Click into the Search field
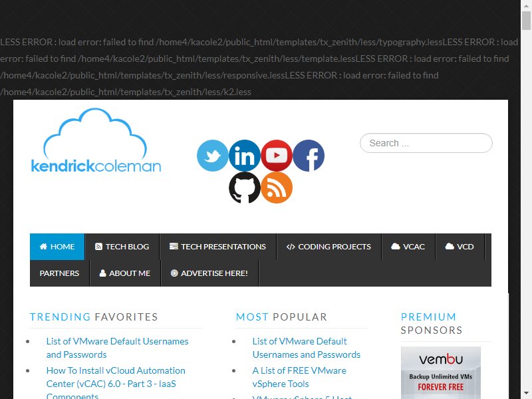 [x=426, y=143]
